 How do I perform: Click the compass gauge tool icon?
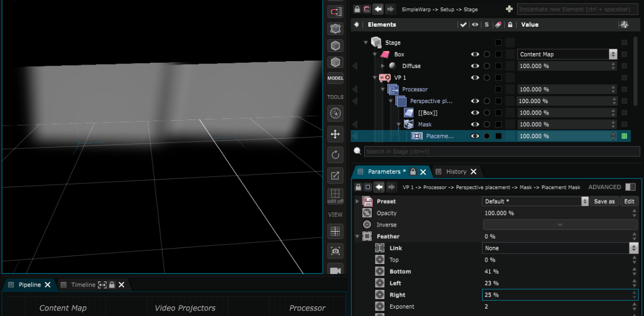coord(335,113)
